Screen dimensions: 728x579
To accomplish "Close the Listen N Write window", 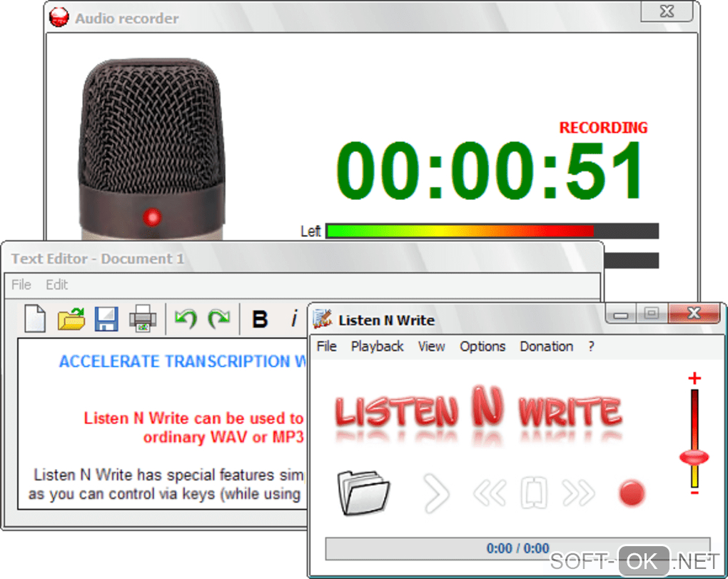I will (694, 313).
